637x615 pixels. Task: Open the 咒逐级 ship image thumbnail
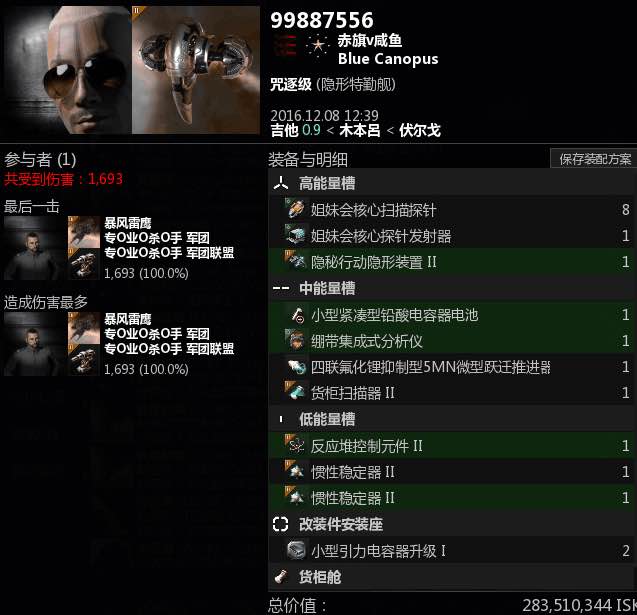(x=196, y=70)
